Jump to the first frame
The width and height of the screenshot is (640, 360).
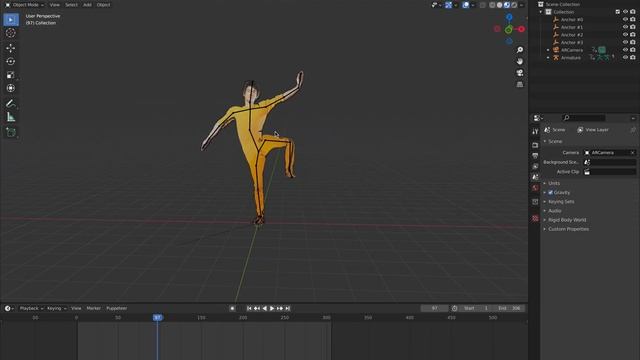(249, 309)
